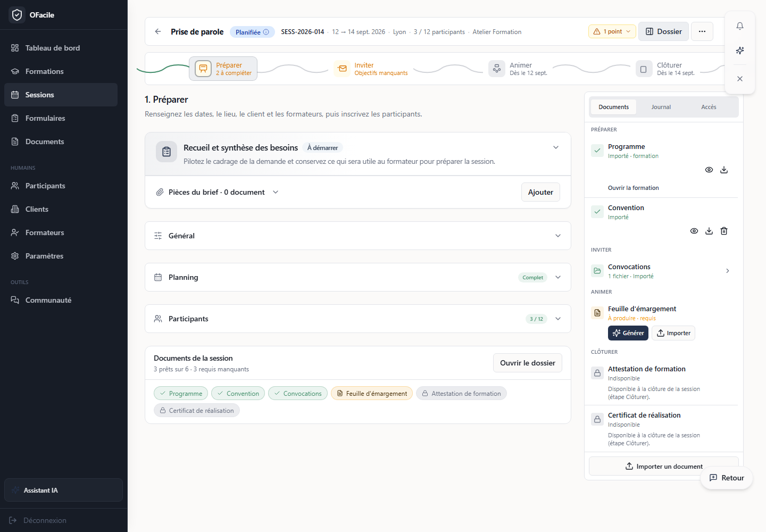Click the Feuille d'émargement document chip
Viewport: 766px width, 532px height.
pyautogui.click(x=372, y=393)
